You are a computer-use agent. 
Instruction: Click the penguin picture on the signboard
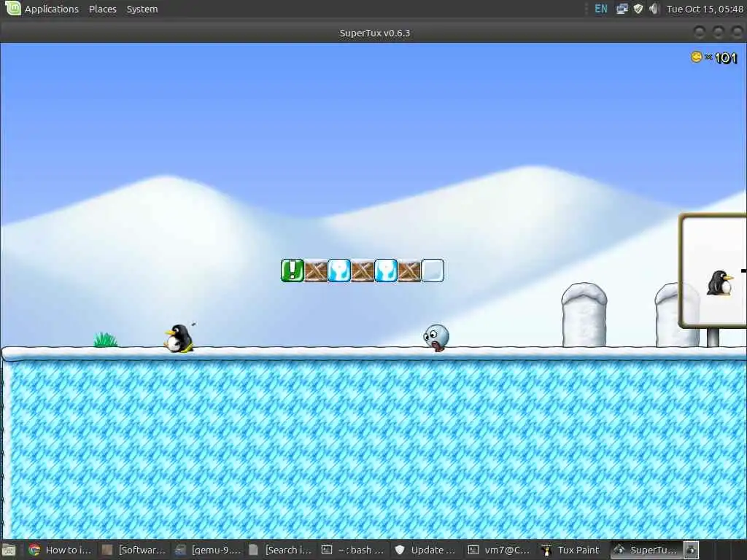coord(719,283)
